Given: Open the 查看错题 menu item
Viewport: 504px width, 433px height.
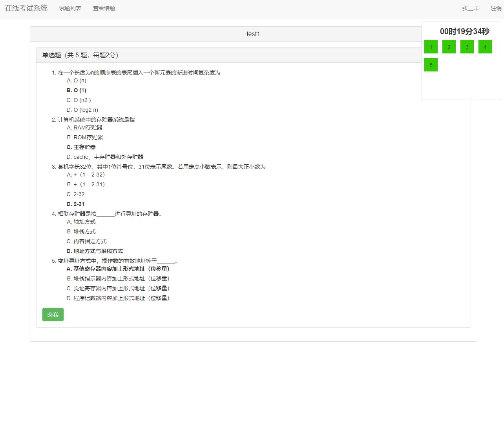Looking at the screenshot, I should click(x=104, y=8).
